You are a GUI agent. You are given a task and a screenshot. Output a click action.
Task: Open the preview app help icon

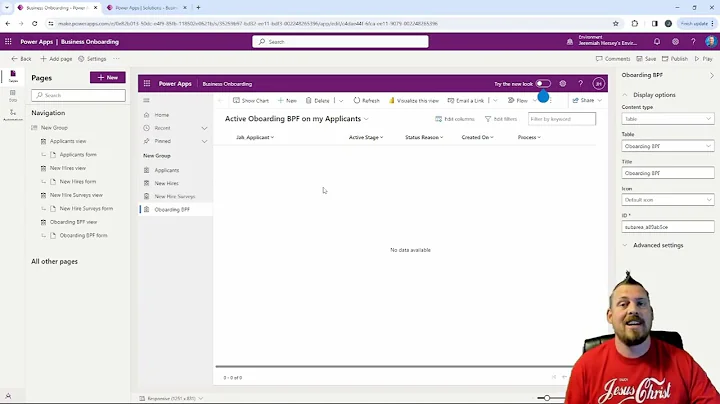tap(580, 84)
